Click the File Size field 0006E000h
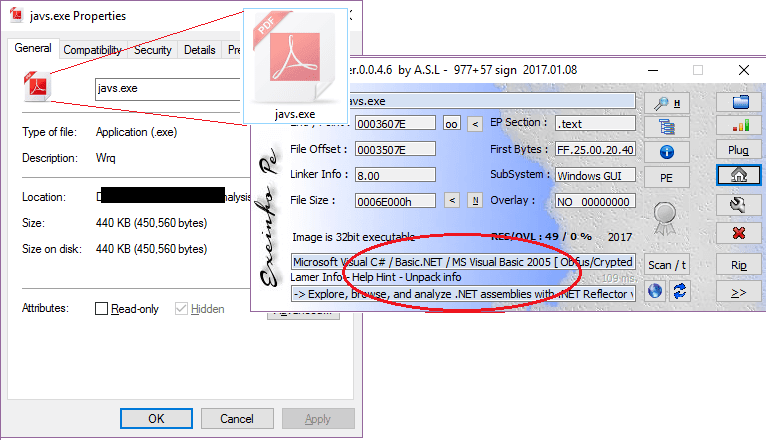Image resolution: width=779 pixels, height=441 pixels. 395,201
